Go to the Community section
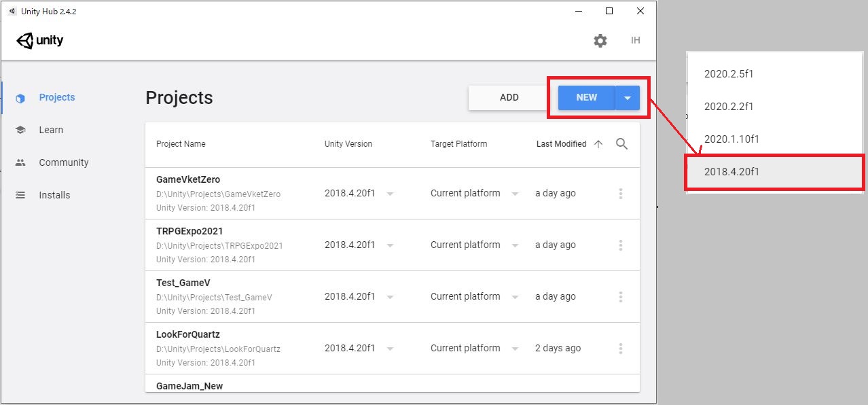The width and height of the screenshot is (868, 405). 64,162
